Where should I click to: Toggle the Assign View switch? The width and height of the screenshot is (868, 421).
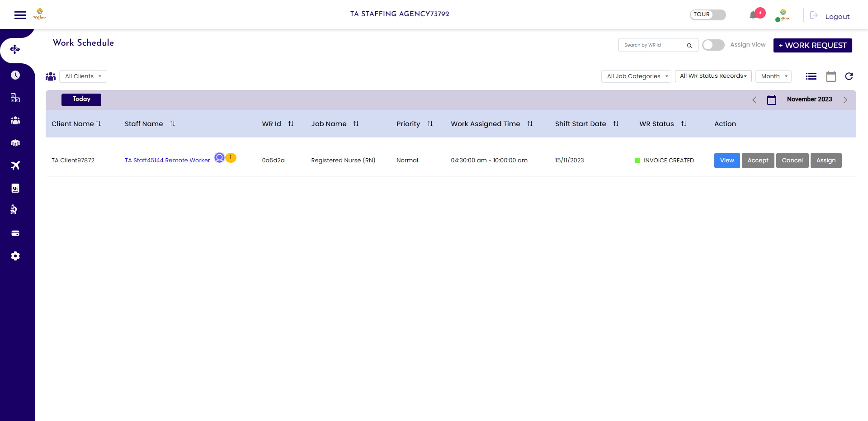(x=713, y=45)
